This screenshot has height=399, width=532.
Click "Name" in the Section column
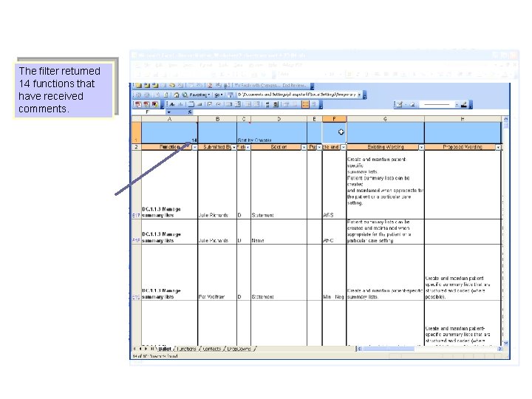coord(258,241)
